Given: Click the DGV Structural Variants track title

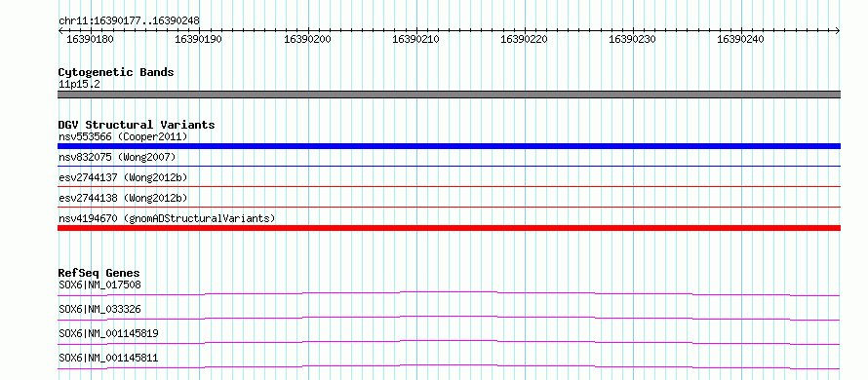Looking at the screenshot, I should point(137,125).
